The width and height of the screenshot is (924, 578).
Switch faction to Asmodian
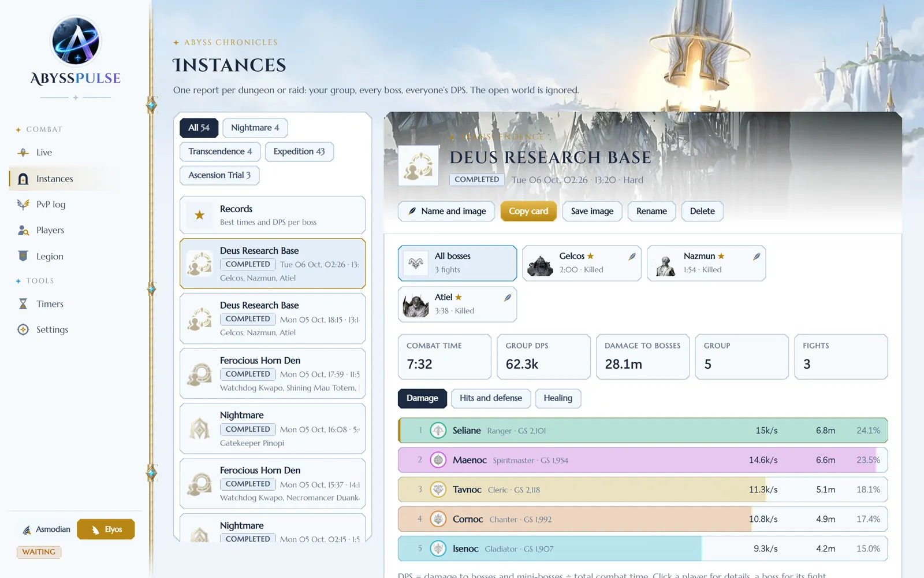[46, 529]
